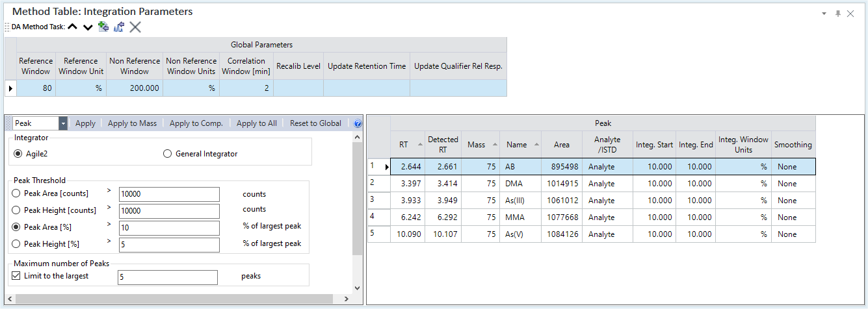Click Correlation Window value 2

click(246, 88)
